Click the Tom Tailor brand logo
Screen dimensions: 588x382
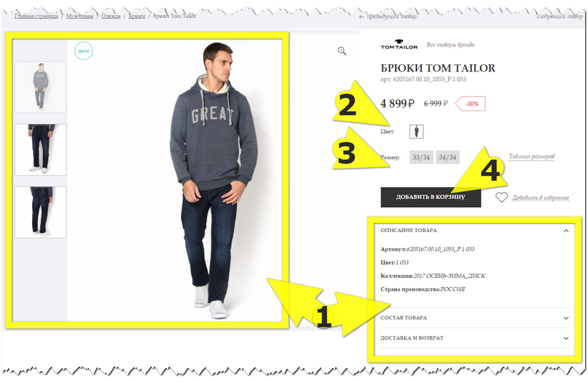pos(399,44)
